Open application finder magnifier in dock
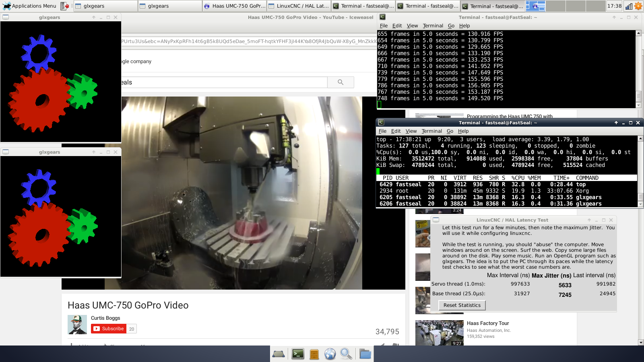644x362 pixels. click(x=346, y=354)
